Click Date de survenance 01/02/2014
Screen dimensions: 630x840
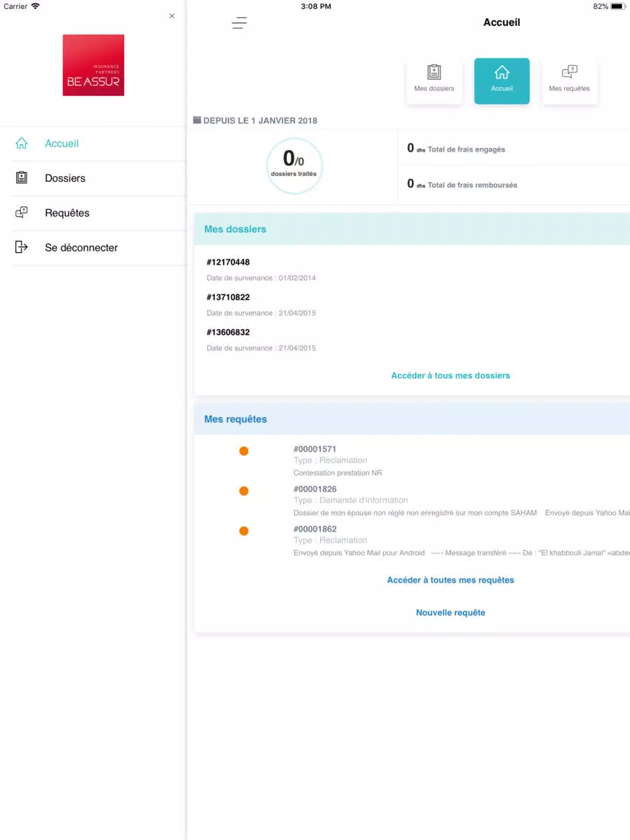tap(262, 278)
